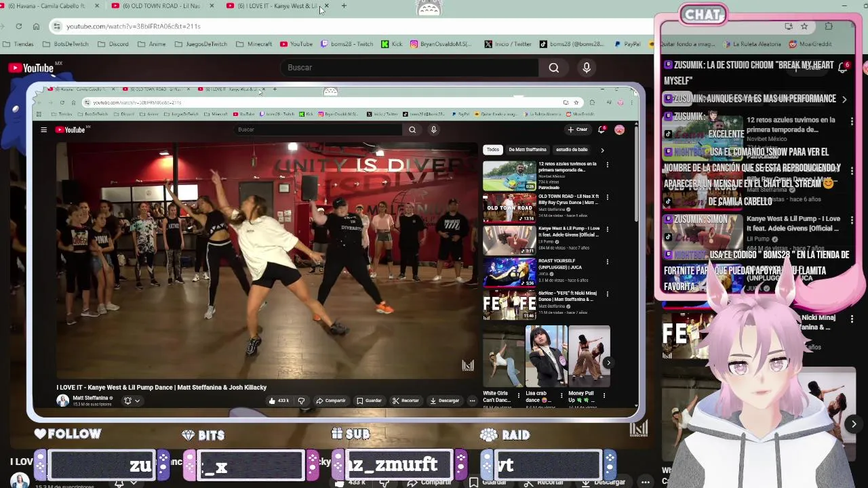
Task: Open the Discord bookmark folder
Action: [x=113, y=44]
